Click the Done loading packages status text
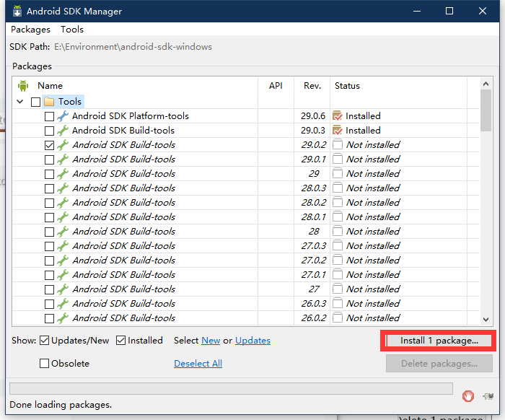 [61, 405]
